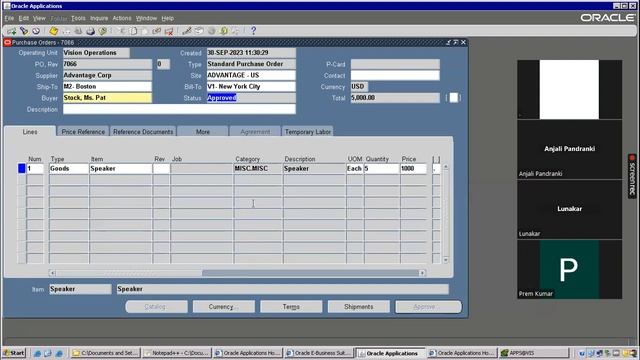Click the horizontal scrollbar thumb
Screen dimensions: 640x360
[x=311, y=273]
